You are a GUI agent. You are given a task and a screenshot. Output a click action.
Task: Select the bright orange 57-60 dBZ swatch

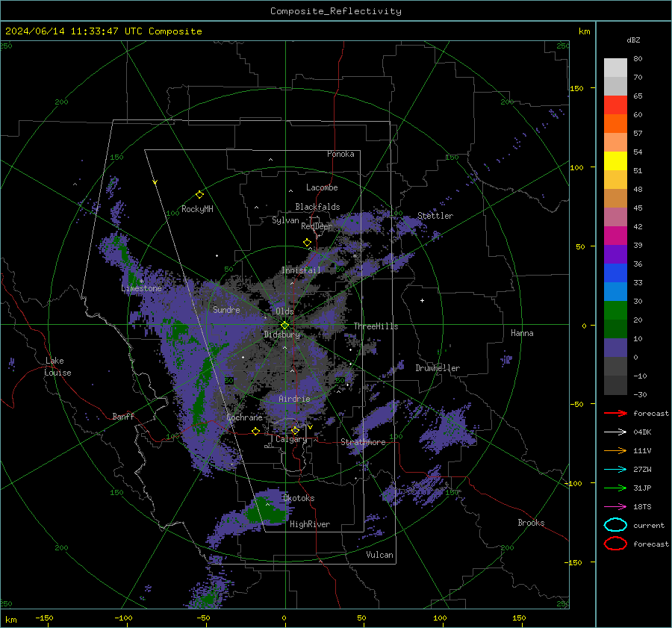pyautogui.click(x=615, y=124)
